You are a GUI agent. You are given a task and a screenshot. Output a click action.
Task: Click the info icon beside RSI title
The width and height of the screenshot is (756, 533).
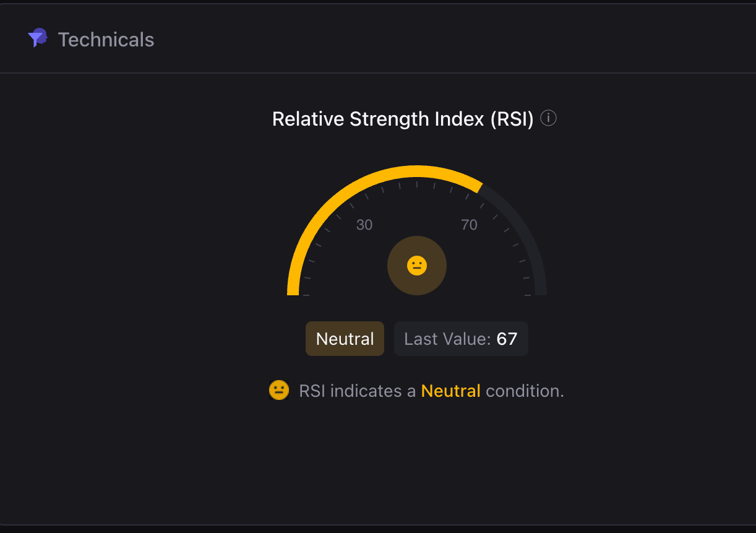point(548,118)
